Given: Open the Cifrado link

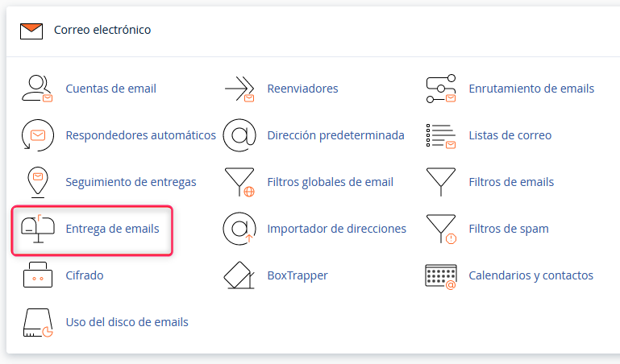Looking at the screenshot, I should 85,275.
